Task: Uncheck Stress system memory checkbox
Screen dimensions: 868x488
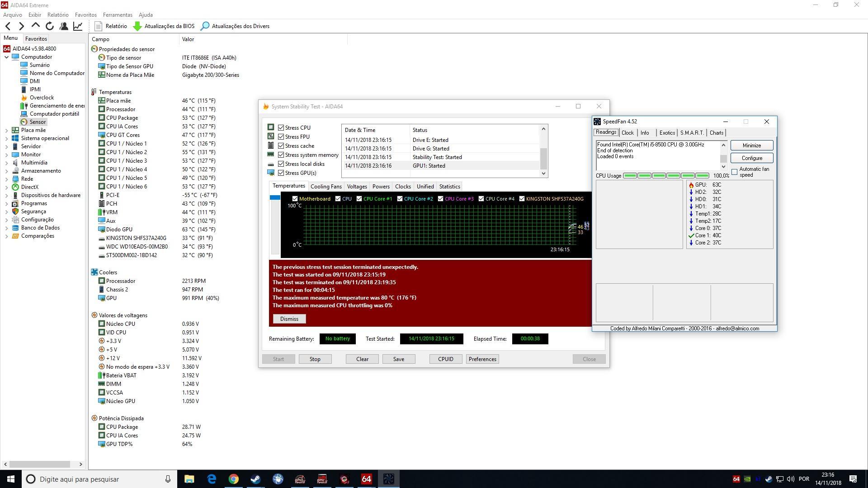Action: pos(281,155)
